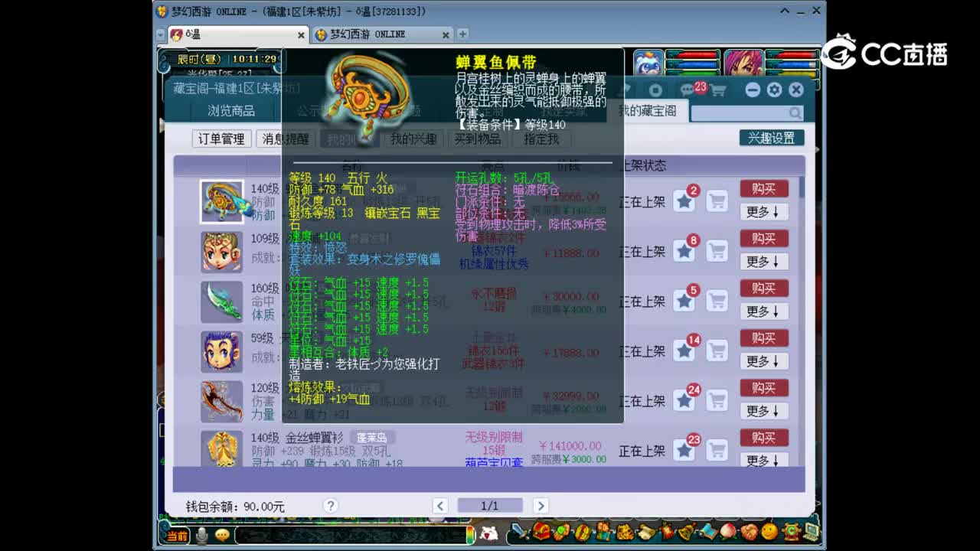Screen dimensions: 980x551
Task: Click the chat message input box
Action: [x=351, y=536]
